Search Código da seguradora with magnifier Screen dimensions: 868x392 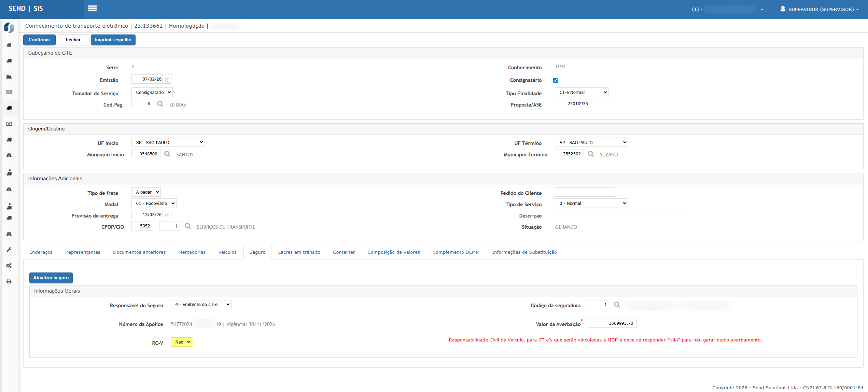pyautogui.click(x=617, y=305)
